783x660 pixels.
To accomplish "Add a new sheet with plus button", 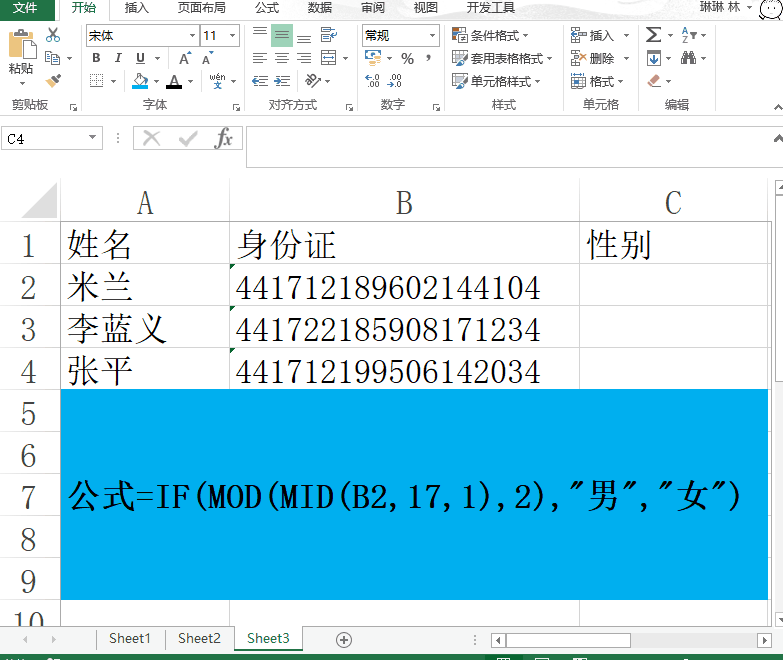I will click(344, 640).
